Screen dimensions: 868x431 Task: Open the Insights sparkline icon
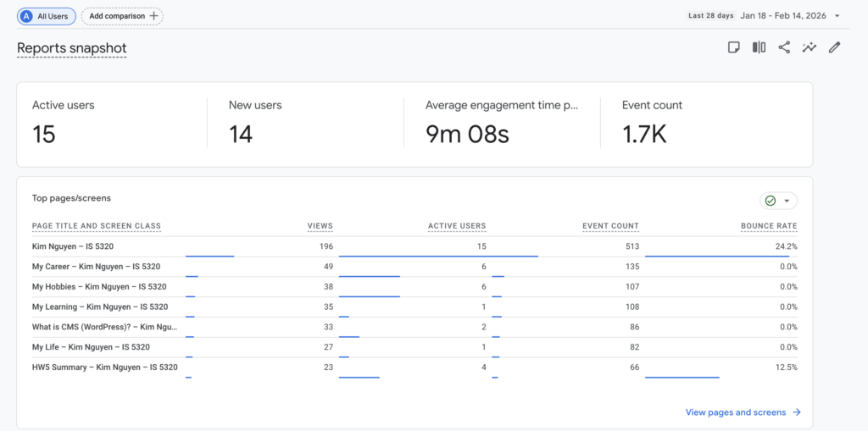click(810, 47)
